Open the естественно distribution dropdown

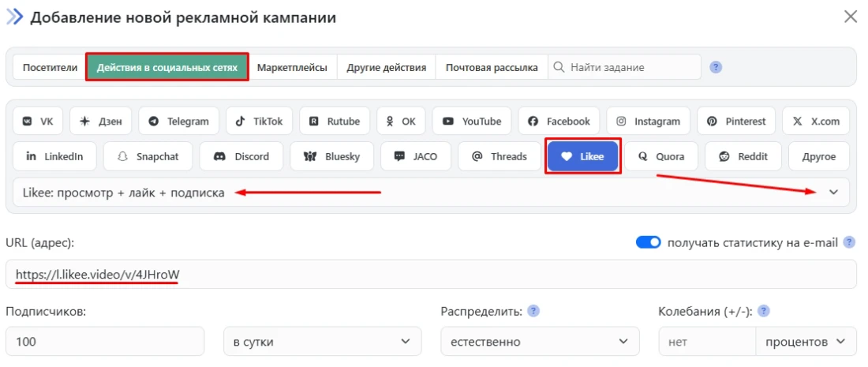(x=539, y=342)
